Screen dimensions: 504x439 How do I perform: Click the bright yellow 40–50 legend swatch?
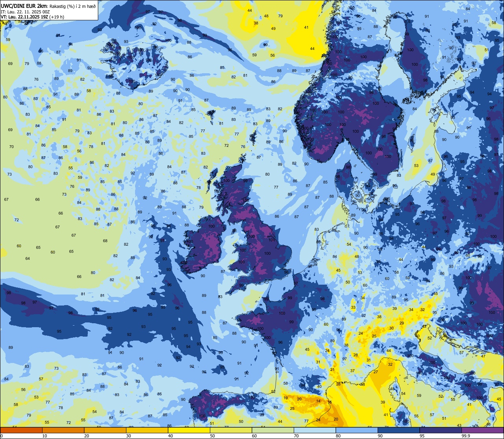click(189, 430)
